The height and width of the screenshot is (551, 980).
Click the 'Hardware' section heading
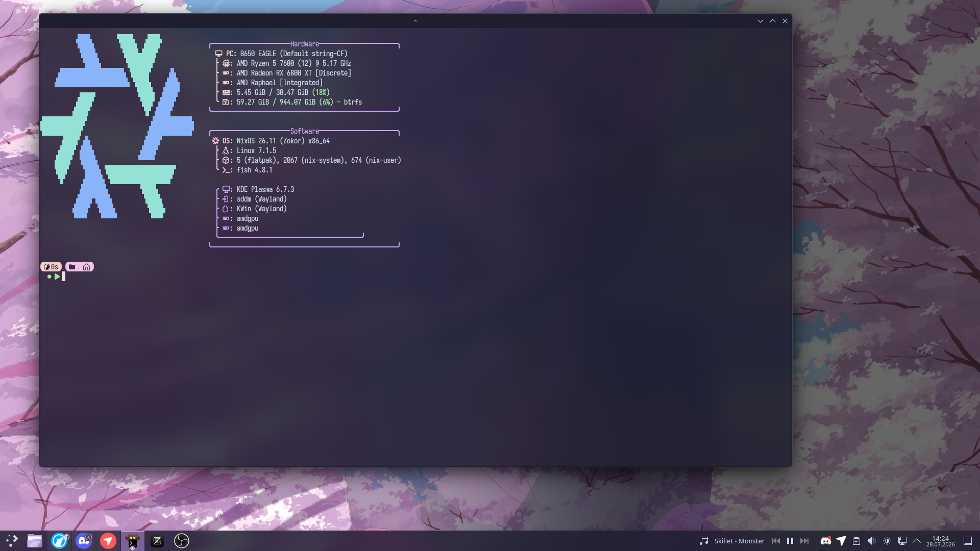click(305, 44)
